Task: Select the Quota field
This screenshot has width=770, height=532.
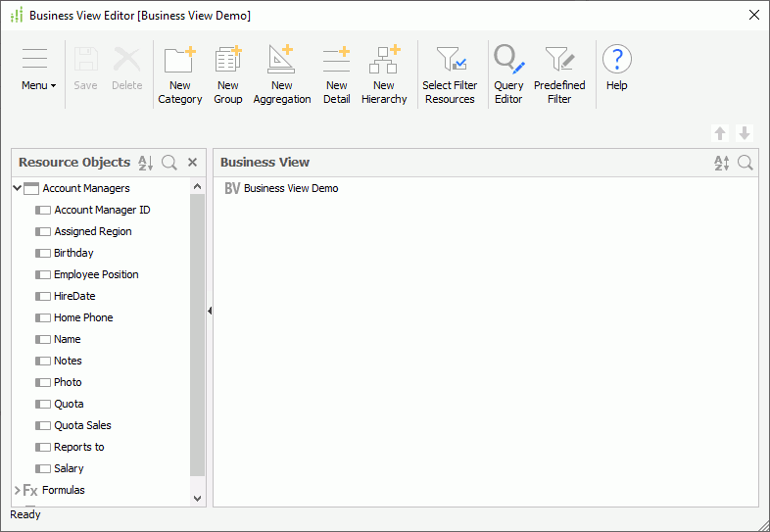Action: coord(69,405)
